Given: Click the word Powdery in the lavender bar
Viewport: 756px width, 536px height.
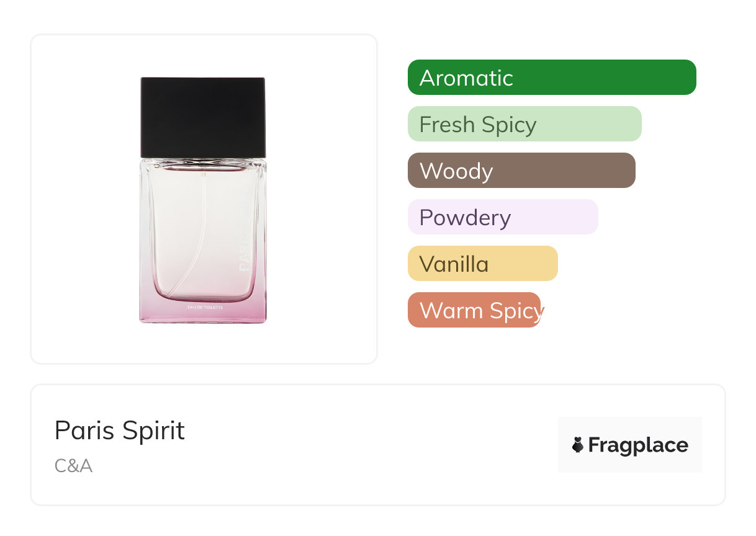Looking at the screenshot, I should click(x=465, y=218).
